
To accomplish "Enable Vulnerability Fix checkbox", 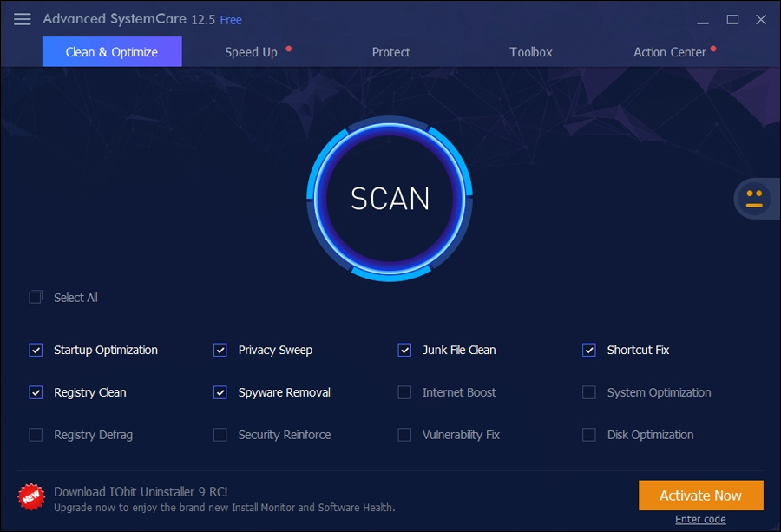I will (404, 435).
